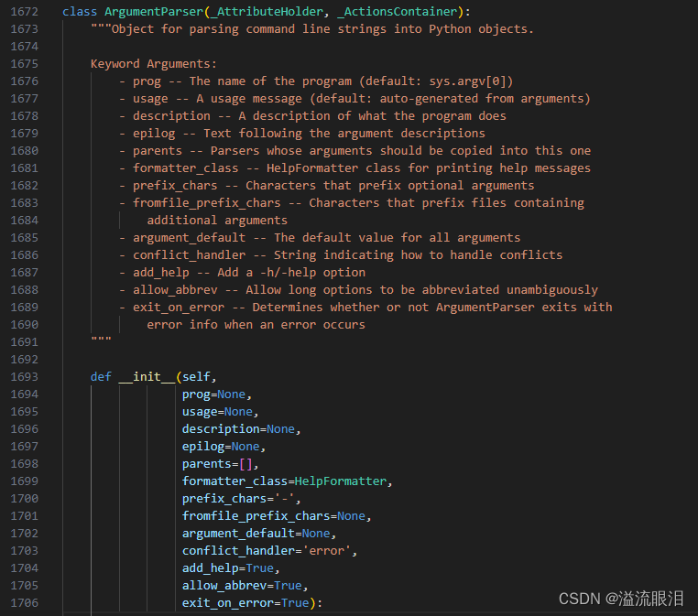
Task: Click the 'exit_on_error -- Determines whether' line
Action: coord(365,307)
